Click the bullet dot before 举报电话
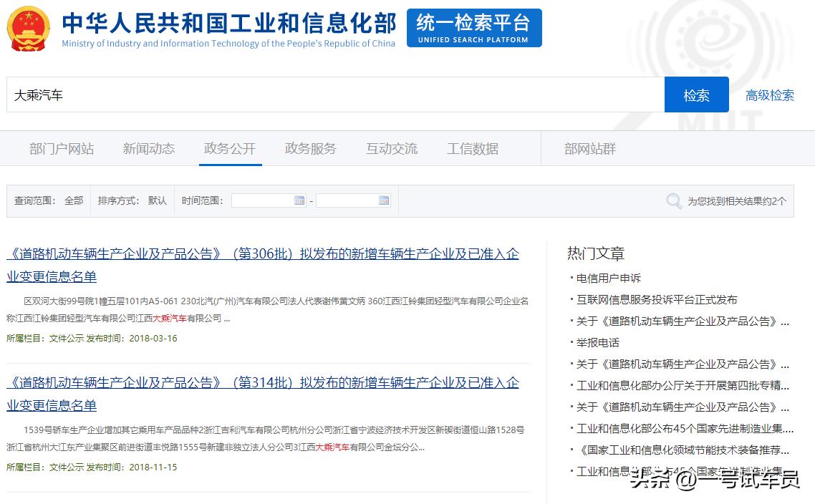The width and height of the screenshot is (815, 504). (x=572, y=343)
